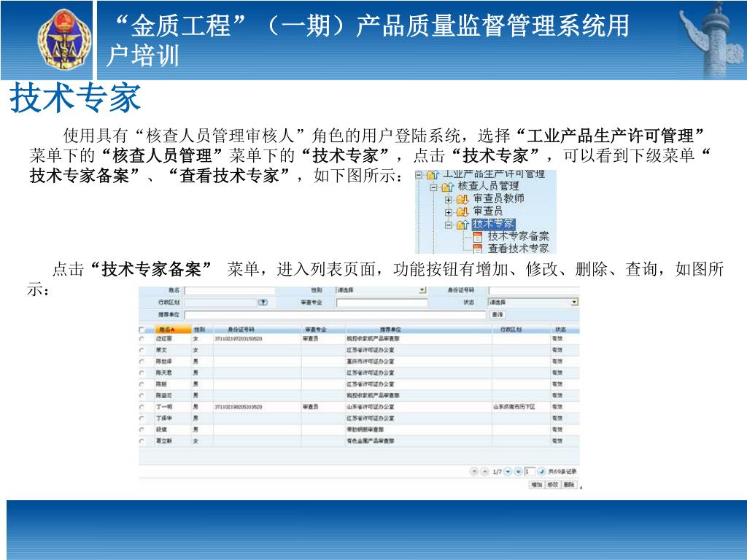Toggle the select-all checkbox in the table header

tap(142, 330)
